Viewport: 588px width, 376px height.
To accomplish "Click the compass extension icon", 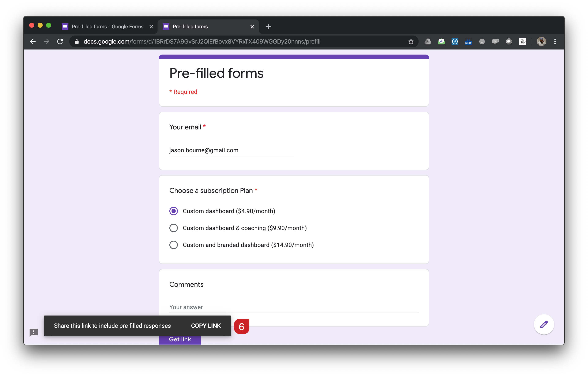I will click(455, 42).
